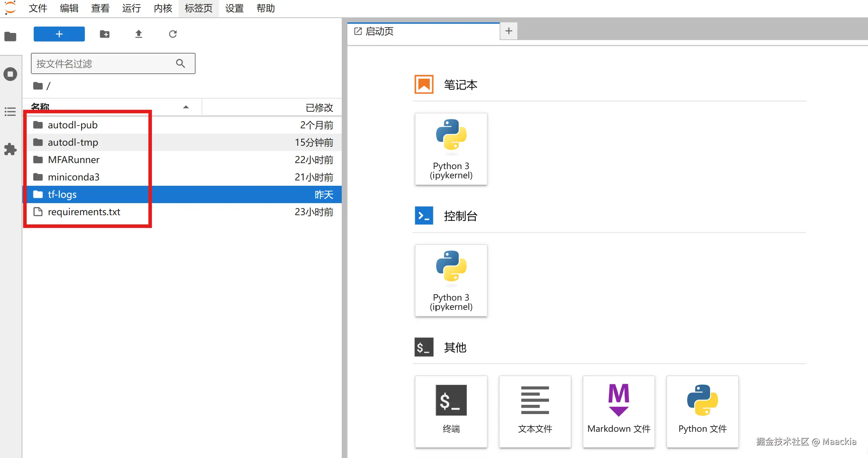The image size is (868, 458).
Task: Open the 文件 menu
Action: [38, 8]
